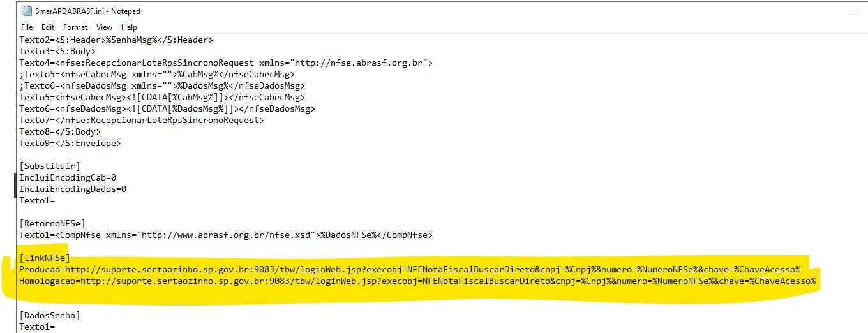Click the Producao URL line
Screen dimensions: 868x333
coord(410,269)
